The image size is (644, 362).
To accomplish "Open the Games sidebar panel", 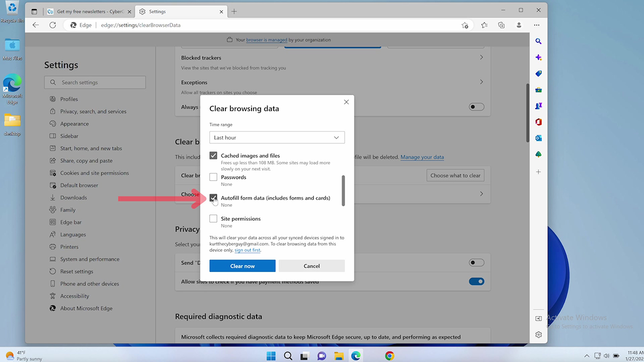I will tap(538, 106).
